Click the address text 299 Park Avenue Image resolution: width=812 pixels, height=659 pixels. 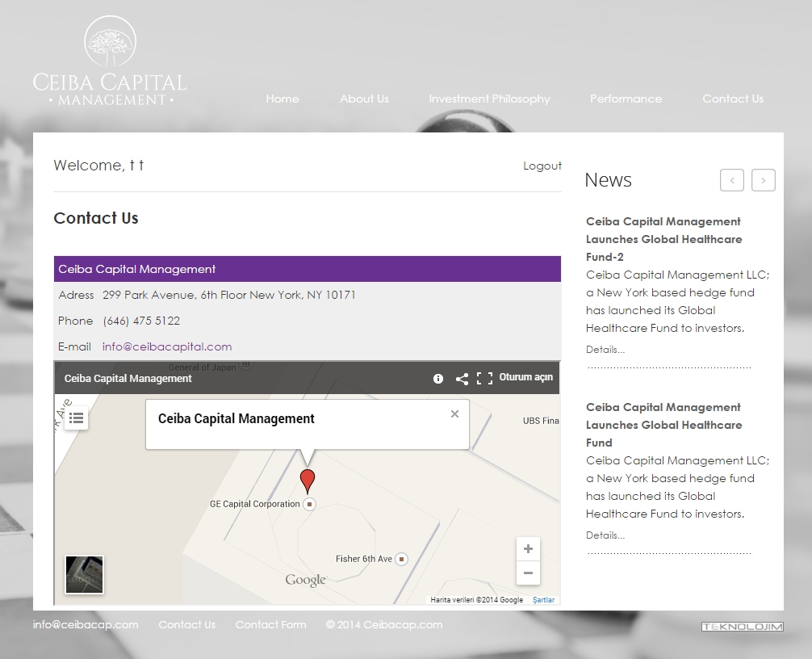(x=229, y=295)
